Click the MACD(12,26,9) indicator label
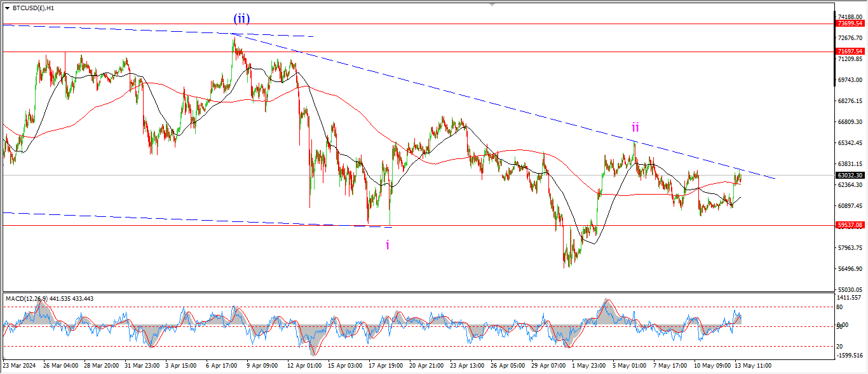The height and width of the screenshot is (374, 868). (51, 298)
